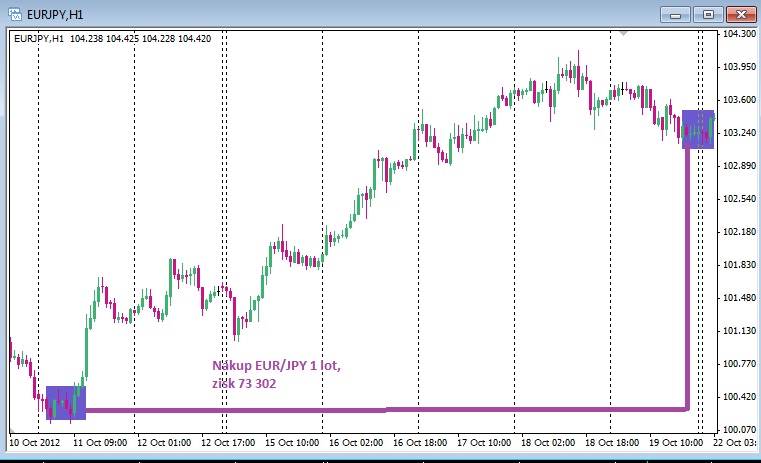Viewport: 761px width, 463px height.
Task: Click the 'zisk 73 302' profit label
Action: click(244, 383)
